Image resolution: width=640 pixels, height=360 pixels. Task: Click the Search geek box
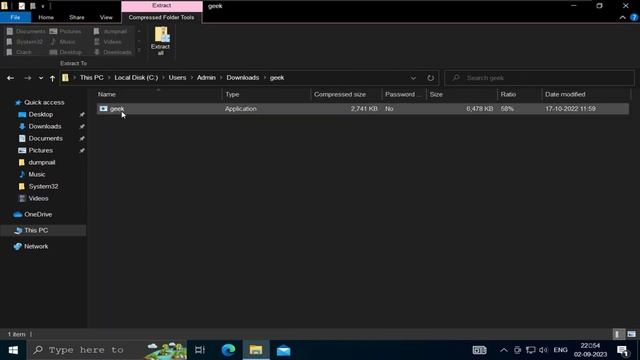[539, 78]
